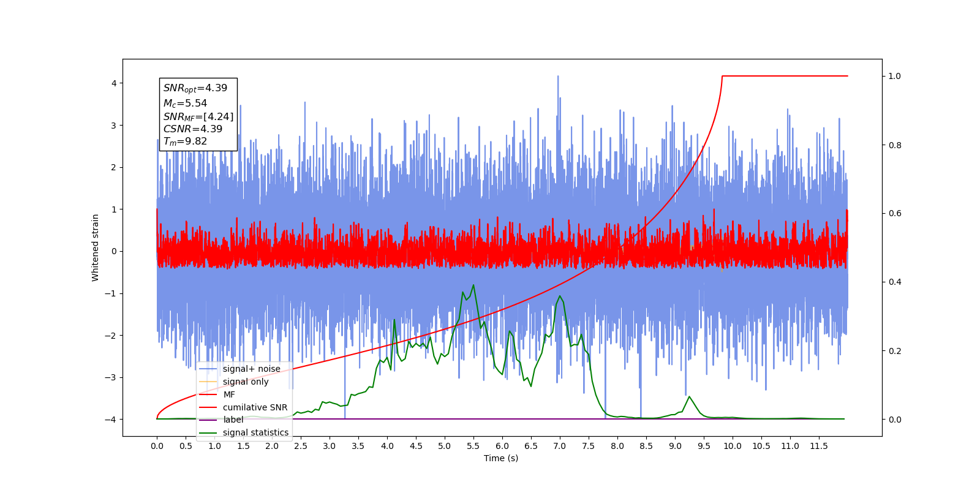This screenshot has width=980, height=490.
Task: Click the 7.0 time axis tick label
Action: tap(560, 446)
